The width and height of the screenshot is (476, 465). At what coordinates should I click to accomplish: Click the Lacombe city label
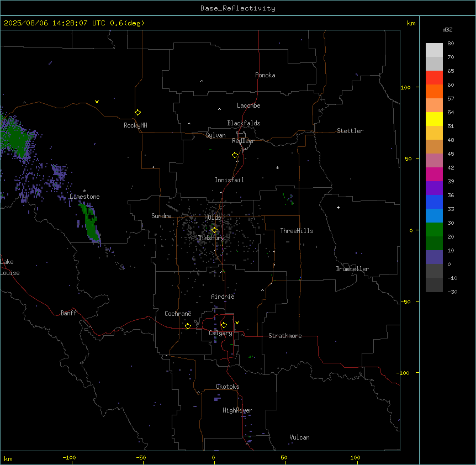(248, 105)
